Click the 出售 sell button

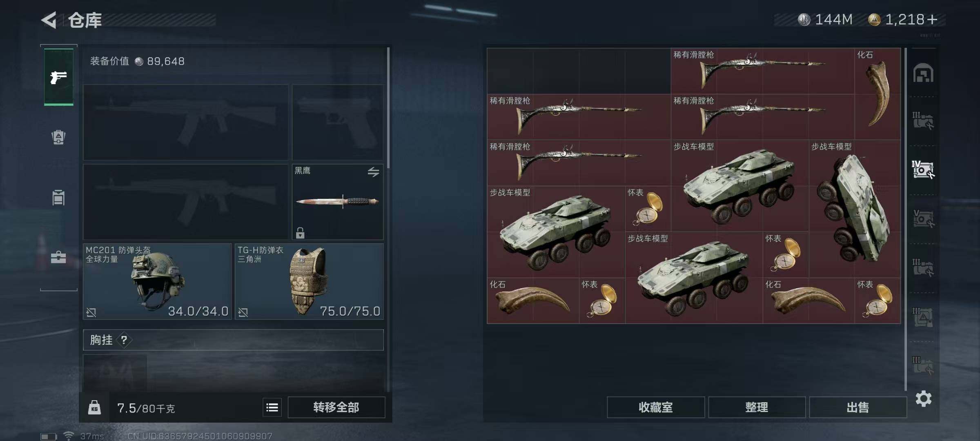[x=857, y=407]
